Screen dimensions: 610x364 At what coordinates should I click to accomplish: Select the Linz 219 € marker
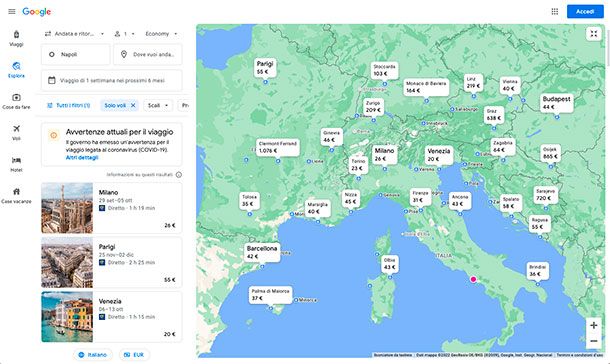tap(473, 82)
